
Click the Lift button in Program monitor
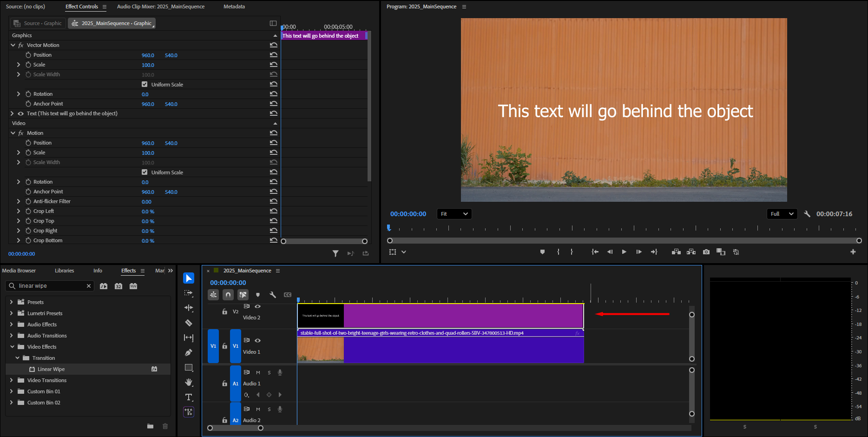(x=677, y=252)
